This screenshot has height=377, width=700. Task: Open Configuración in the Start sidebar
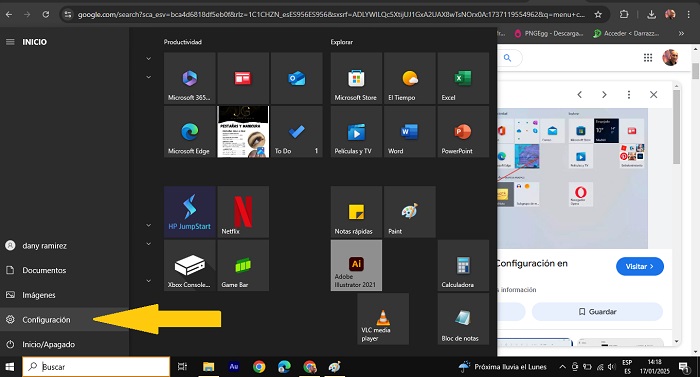tap(65, 319)
